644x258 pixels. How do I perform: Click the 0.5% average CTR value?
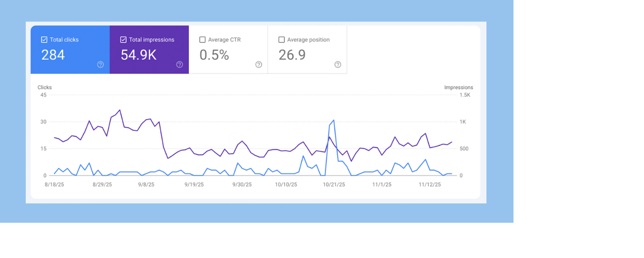(x=214, y=55)
